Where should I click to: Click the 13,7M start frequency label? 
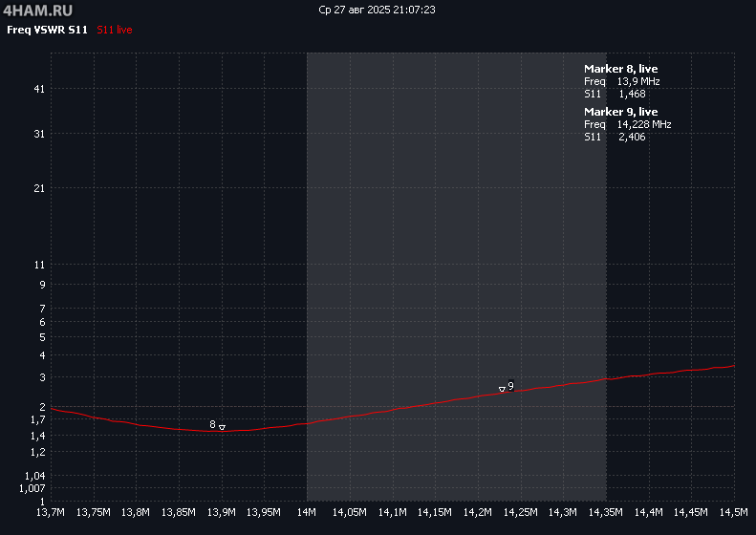pyautogui.click(x=51, y=513)
